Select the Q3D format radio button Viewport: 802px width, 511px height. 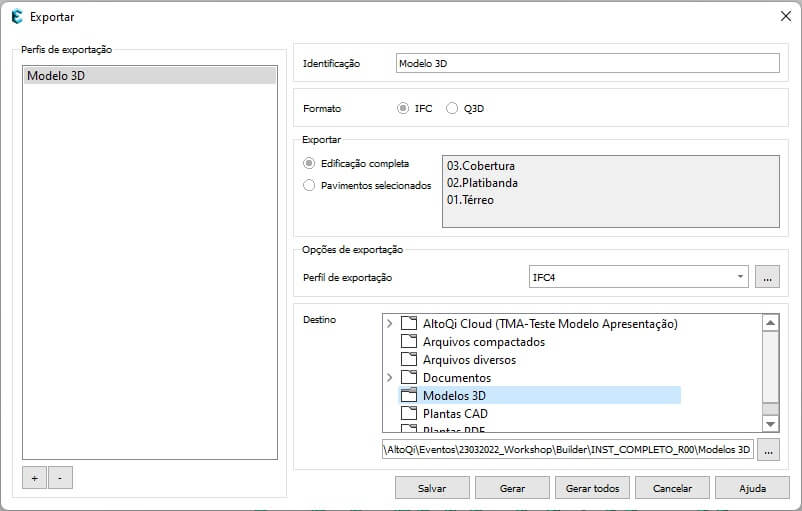click(x=452, y=108)
